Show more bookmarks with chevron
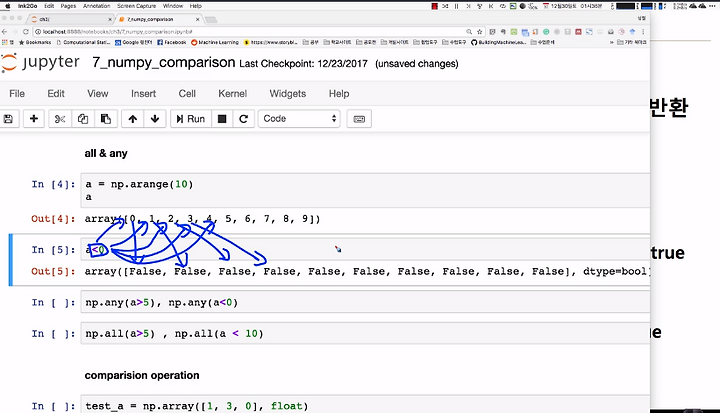The image size is (720, 413). pyautogui.click(x=612, y=42)
